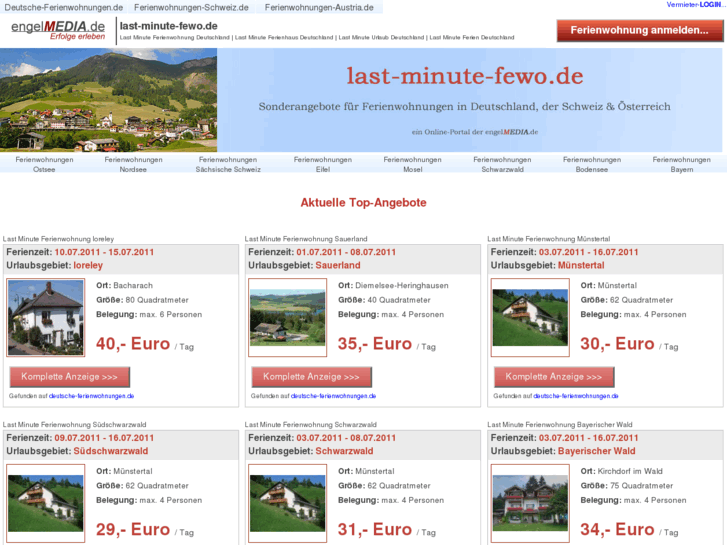Go to Ferienwohnungen Ostsee
727x545 pixels.
(x=44, y=164)
